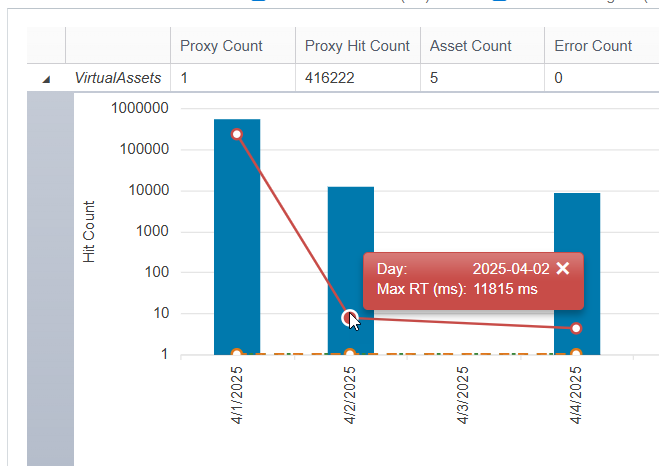The height and width of the screenshot is (466, 659).
Task: Click orange data point at 4/2/2025
Action: click(x=350, y=353)
